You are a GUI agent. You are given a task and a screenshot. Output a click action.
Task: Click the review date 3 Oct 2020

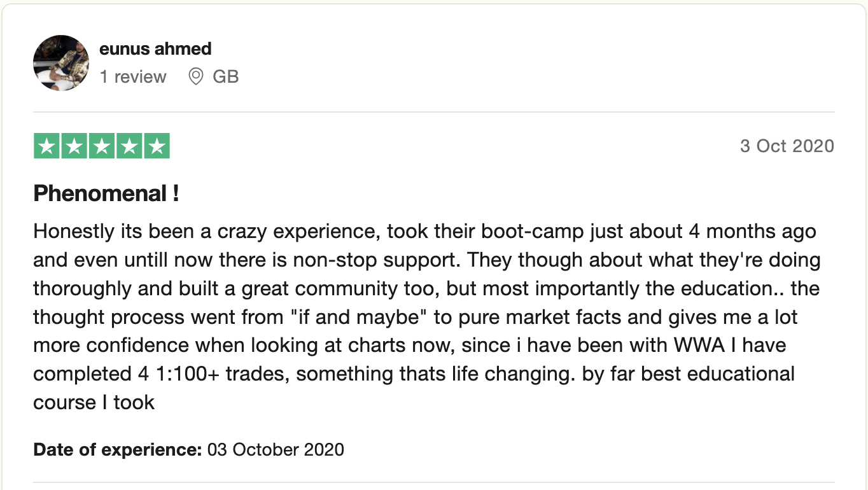tap(787, 146)
